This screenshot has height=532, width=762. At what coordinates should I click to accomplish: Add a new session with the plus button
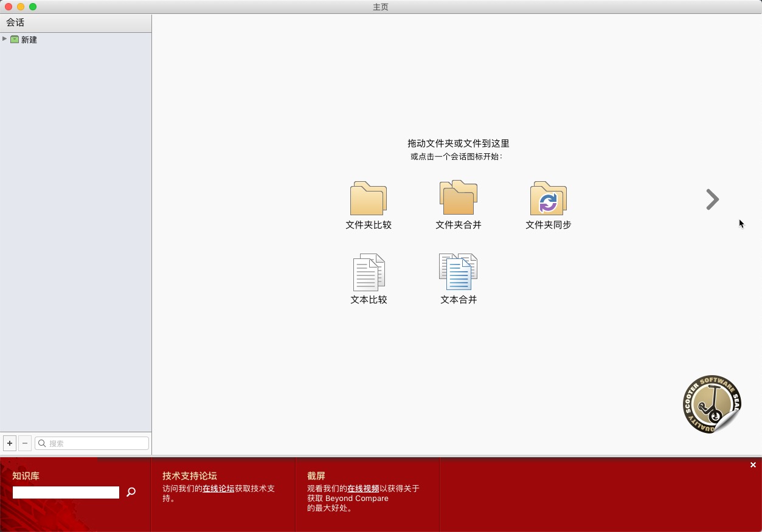tap(10, 443)
